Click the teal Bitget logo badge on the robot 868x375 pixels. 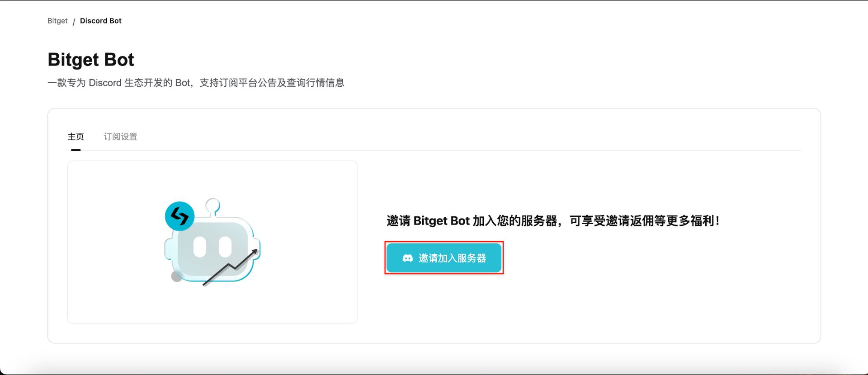coord(179,216)
